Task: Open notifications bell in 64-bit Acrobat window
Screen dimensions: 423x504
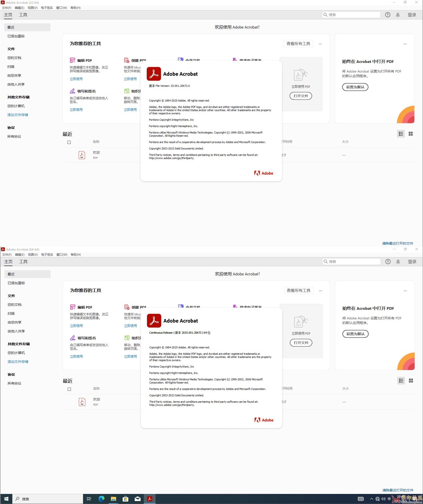Action: point(398,262)
